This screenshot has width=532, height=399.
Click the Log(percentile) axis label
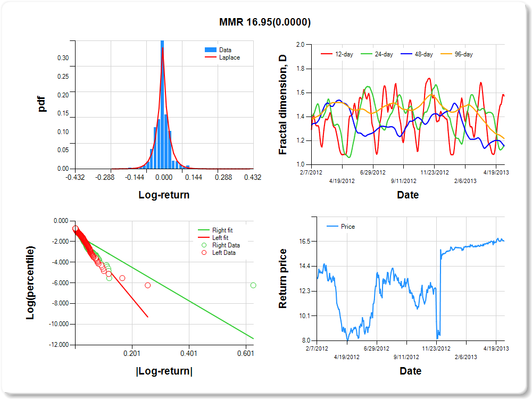pyautogui.click(x=31, y=282)
